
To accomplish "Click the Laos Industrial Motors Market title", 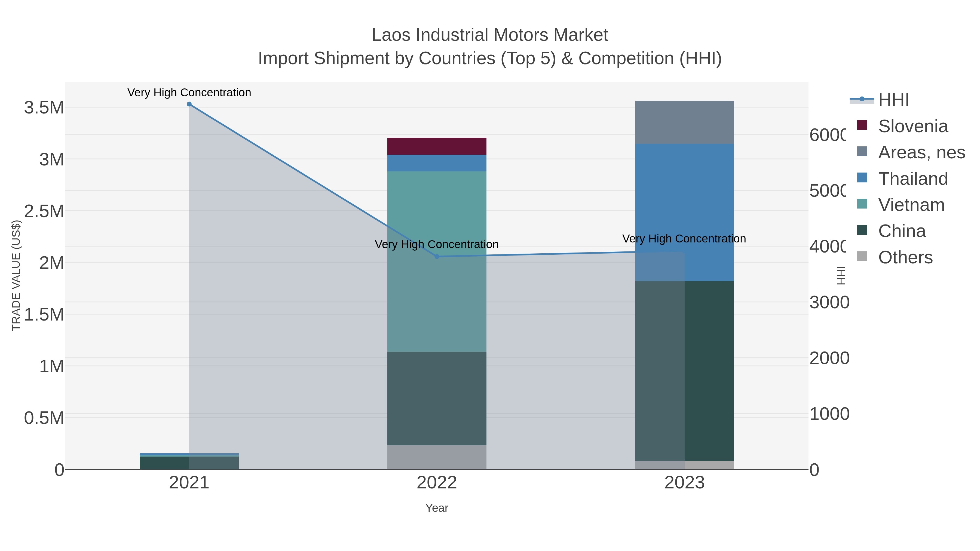I will [x=490, y=35].
